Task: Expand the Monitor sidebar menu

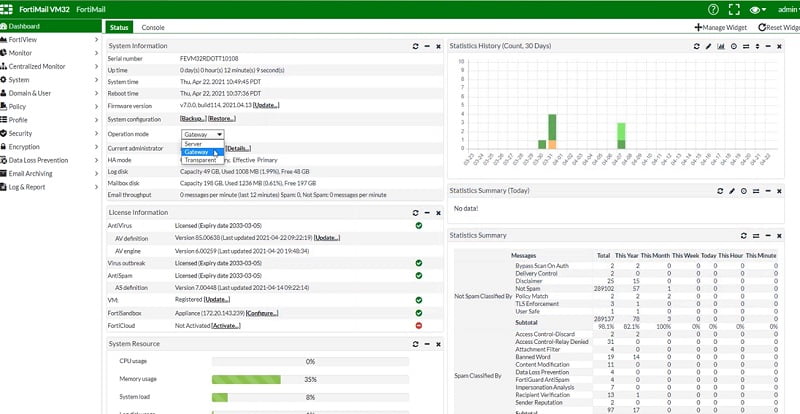Action: (x=51, y=53)
